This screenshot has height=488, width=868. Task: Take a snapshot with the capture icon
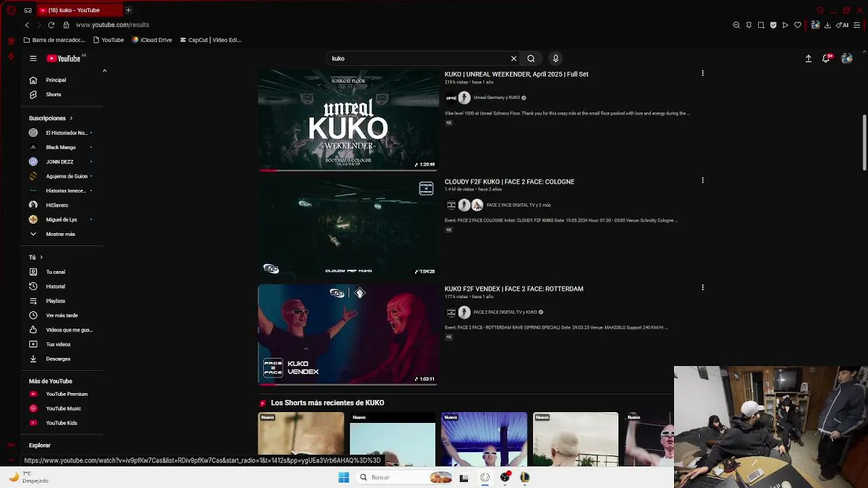tap(761, 25)
